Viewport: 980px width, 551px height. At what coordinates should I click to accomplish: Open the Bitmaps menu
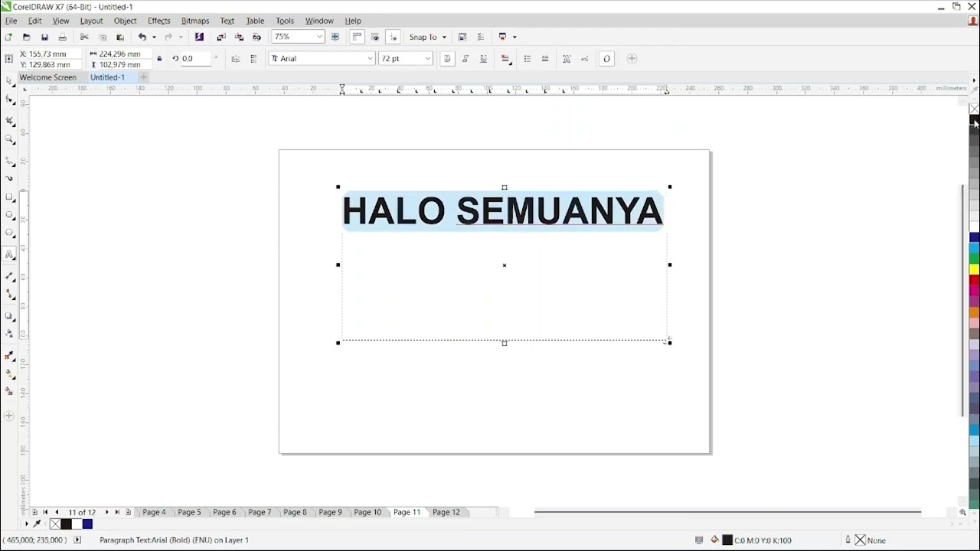[x=195, y=21]
